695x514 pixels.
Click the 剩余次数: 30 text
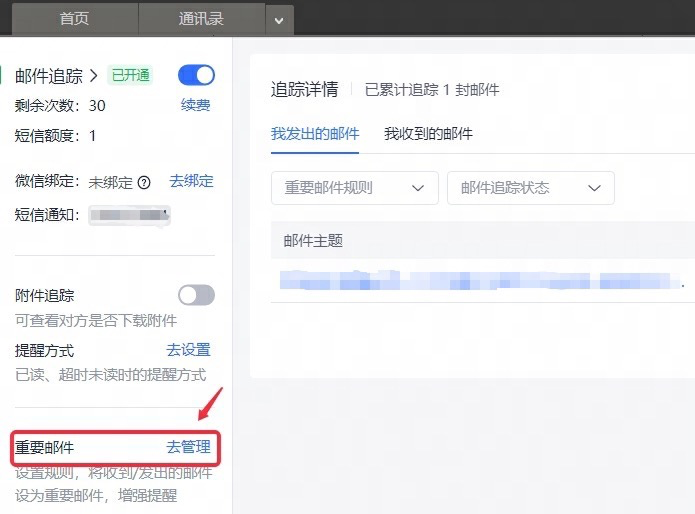click(60, 106)
